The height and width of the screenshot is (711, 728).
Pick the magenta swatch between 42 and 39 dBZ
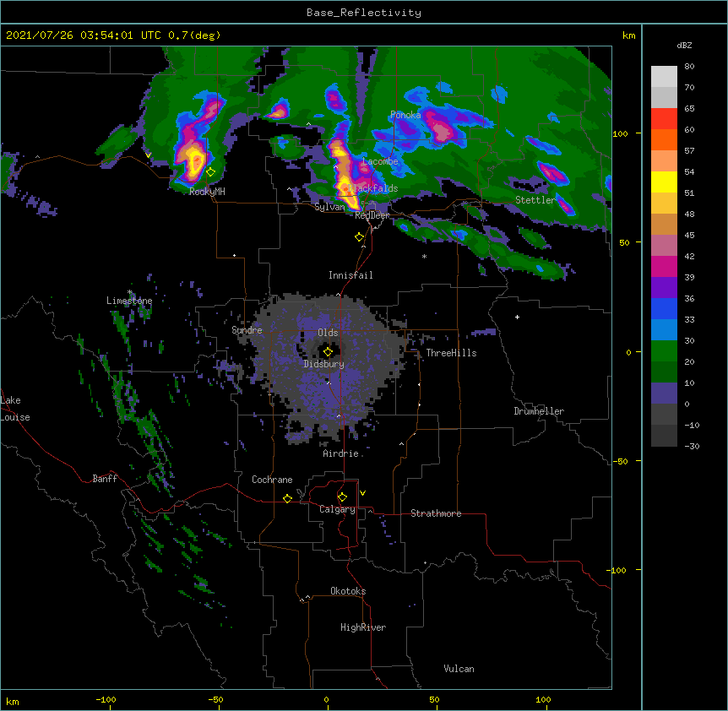(x=664, y=266)
